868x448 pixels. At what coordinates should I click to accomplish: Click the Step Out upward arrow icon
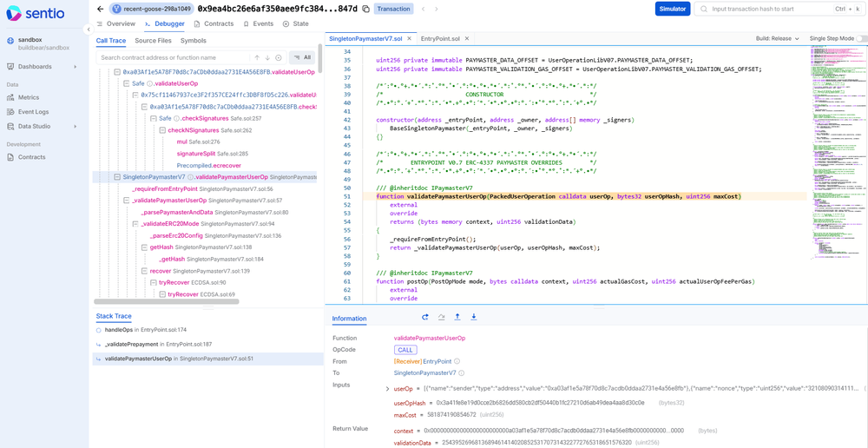[457, 317]
